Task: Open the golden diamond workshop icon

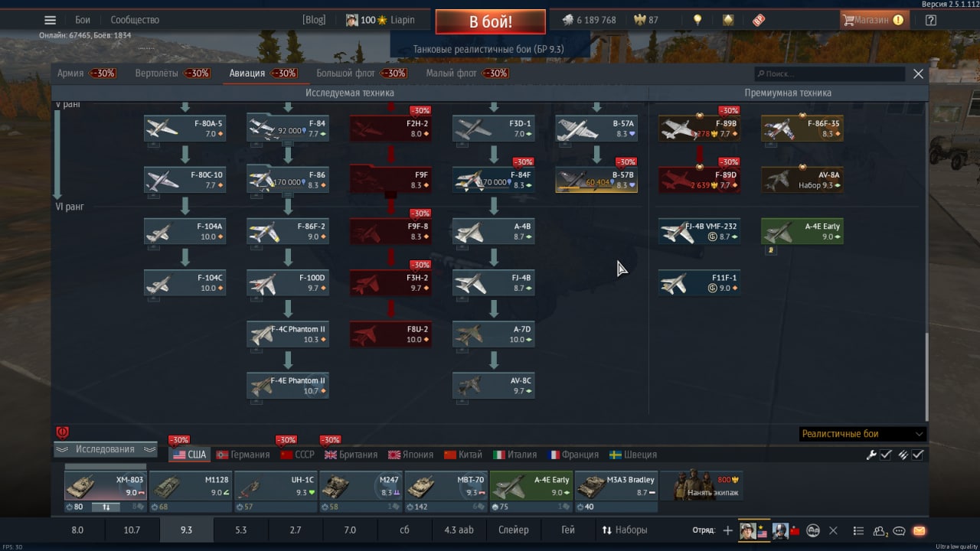Action: coord(728,20)
